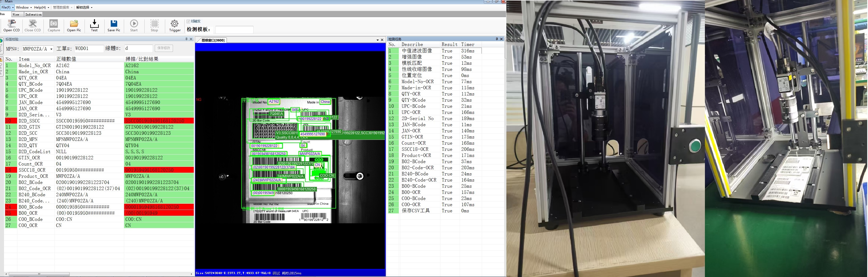Switch to the Infomation tab

coord(33,14)
